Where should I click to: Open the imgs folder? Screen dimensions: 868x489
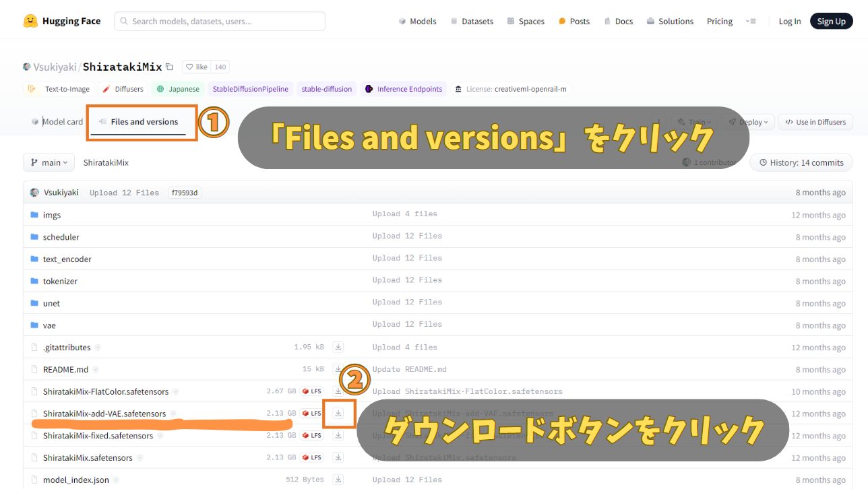pos(52,215)
